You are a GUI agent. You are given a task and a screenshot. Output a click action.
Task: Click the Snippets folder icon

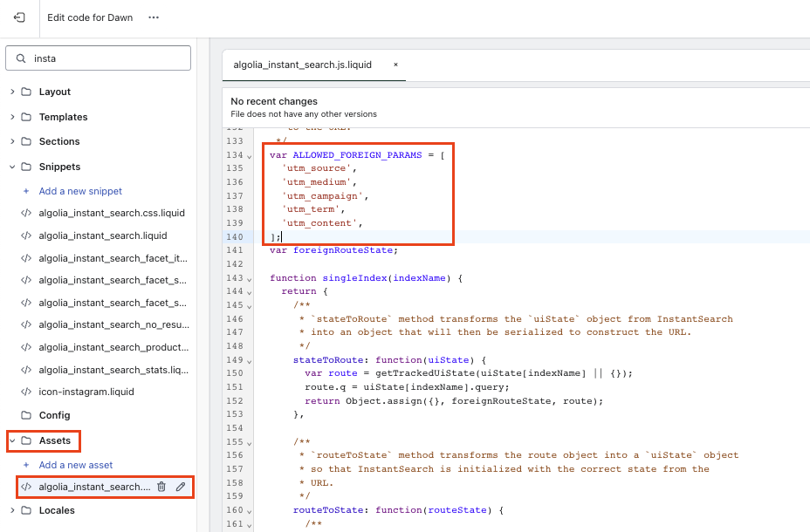coord(26,167)
